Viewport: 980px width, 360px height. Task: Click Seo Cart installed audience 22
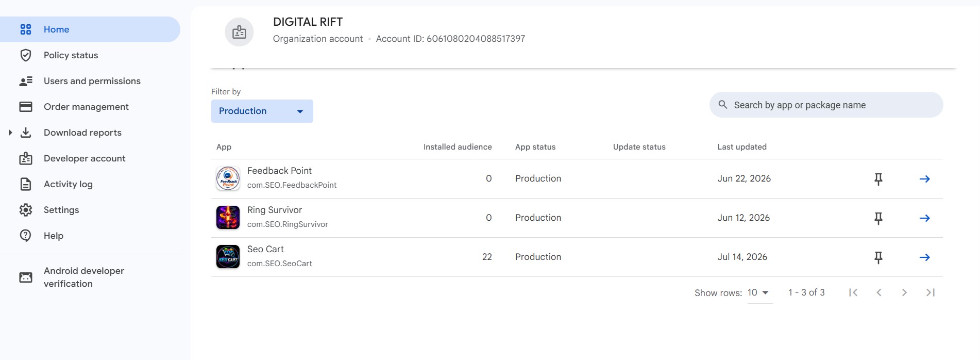[487, 257]
